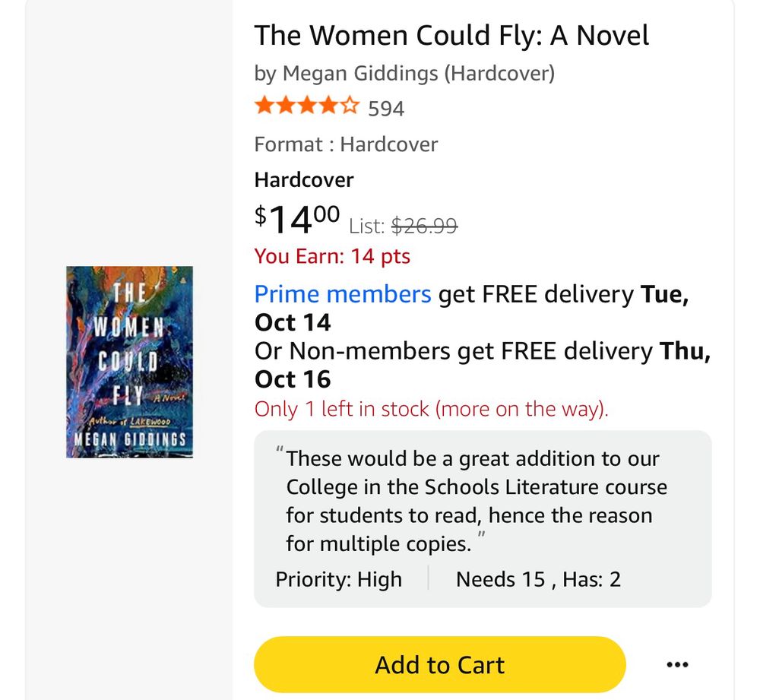View the 594 ratings count
Viewport: 760px width, 700px height.
[386, 109]
